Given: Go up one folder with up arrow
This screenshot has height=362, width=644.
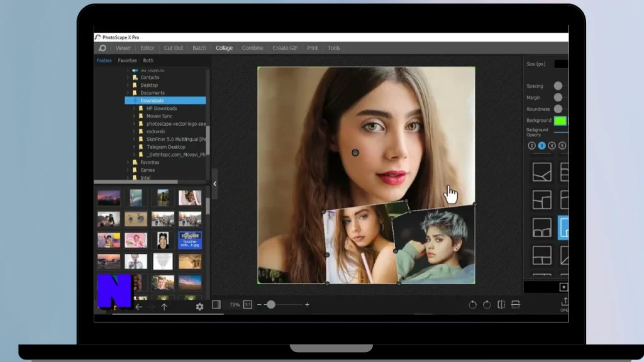Looking at the screenshot, I should tap(164, 307).
